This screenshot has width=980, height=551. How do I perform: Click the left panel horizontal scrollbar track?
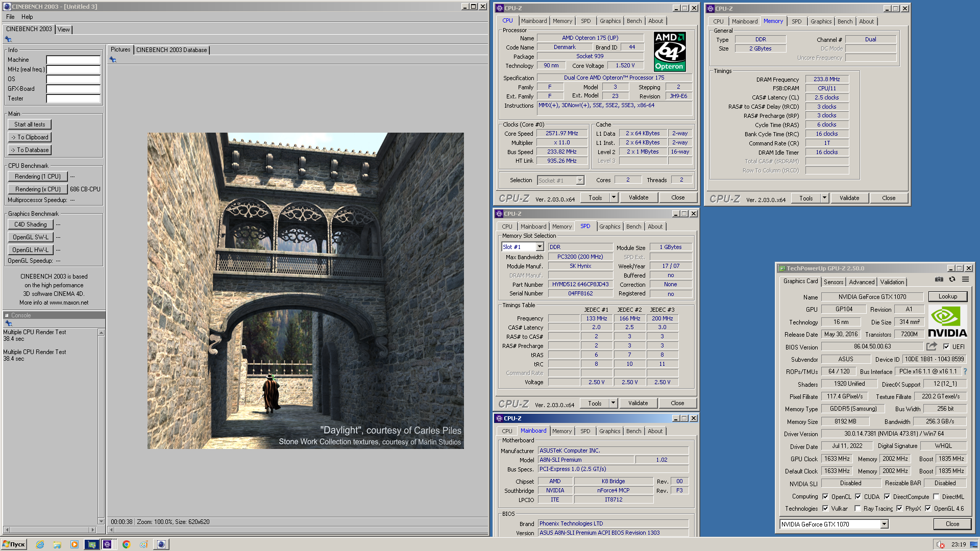click(50, 530)
